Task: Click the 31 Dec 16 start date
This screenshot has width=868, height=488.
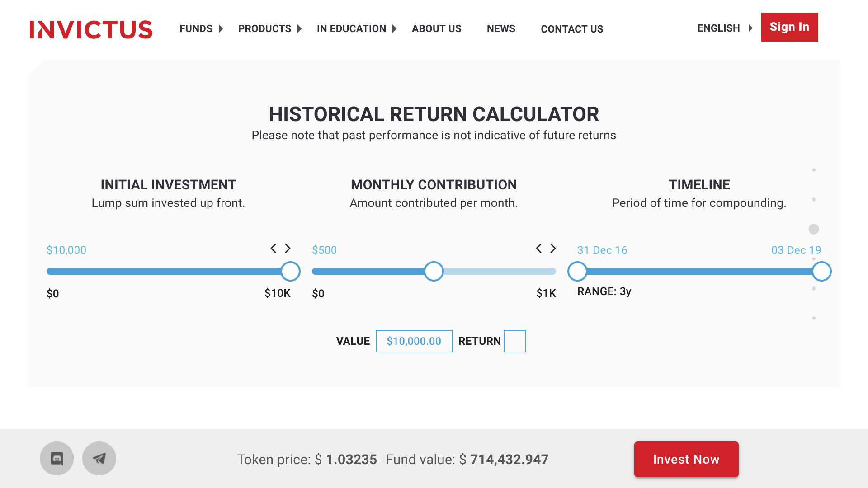Action: (602, 250)
